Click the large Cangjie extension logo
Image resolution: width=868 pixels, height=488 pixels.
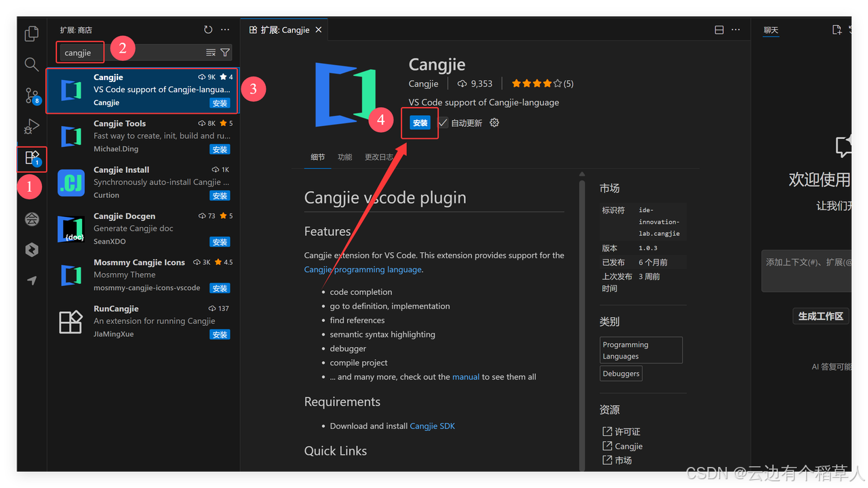pos(347,95)
